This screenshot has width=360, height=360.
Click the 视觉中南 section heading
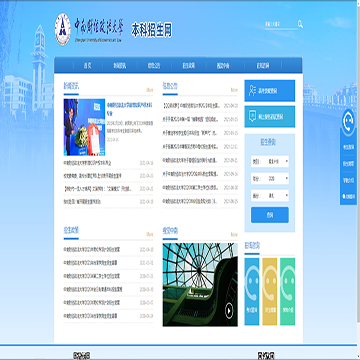[170, 230]
